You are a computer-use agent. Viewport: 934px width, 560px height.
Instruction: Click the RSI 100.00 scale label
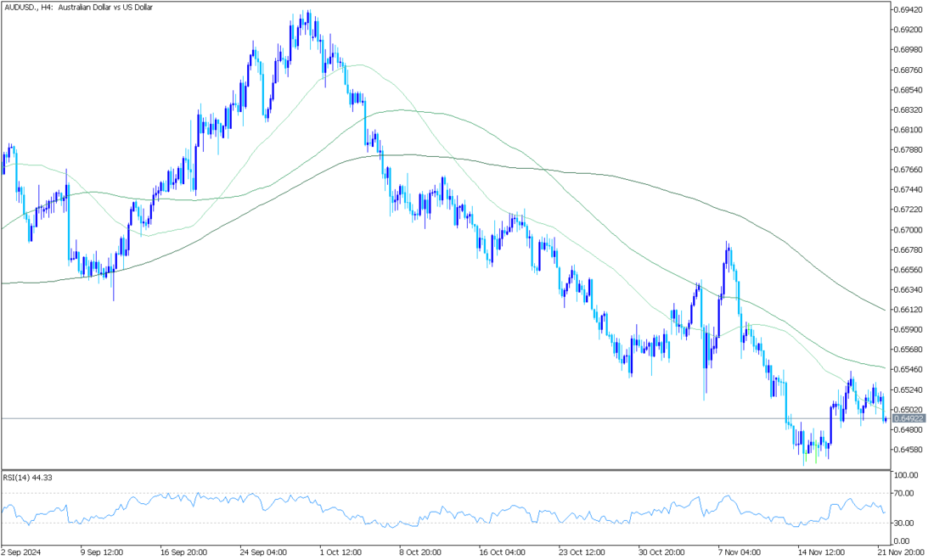click(x=906, y=475)
